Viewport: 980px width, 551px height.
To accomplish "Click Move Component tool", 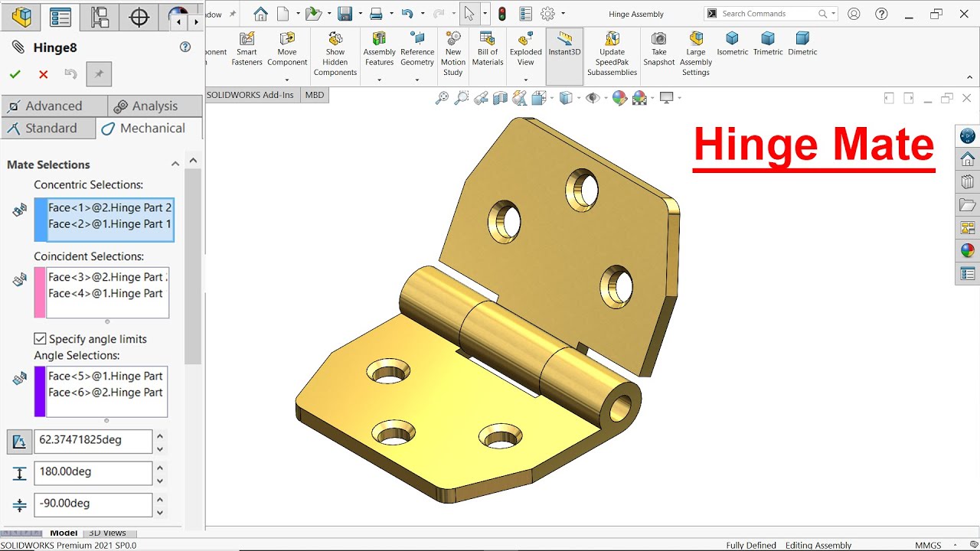I will tap(287, 49).
